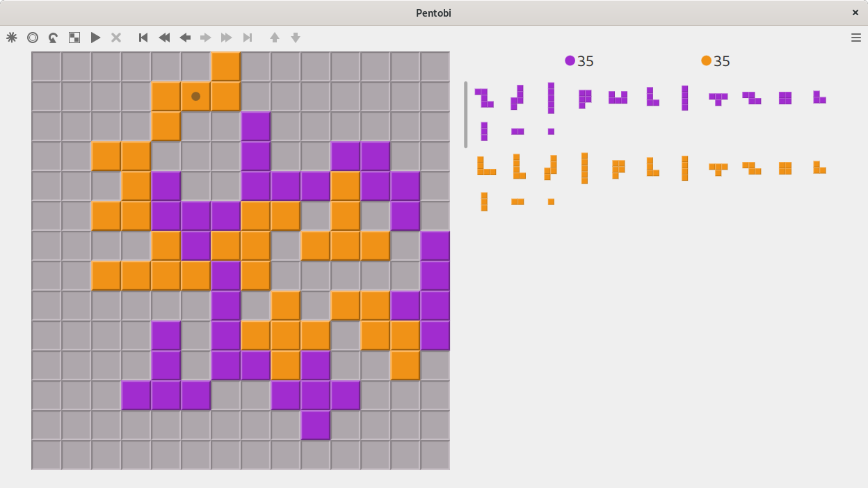Select the orange 2x2 square piece
Screen dimensions: 868x488
click(x=785, y=168)
